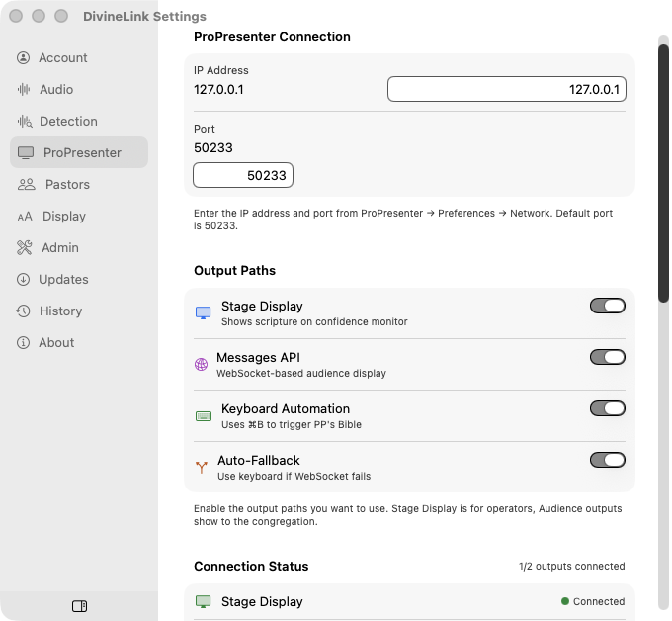Click 'Uses ⌘B to trigger PP's Bible' text
This screenshot has width=672, height=621.
(x=292, y=424)
